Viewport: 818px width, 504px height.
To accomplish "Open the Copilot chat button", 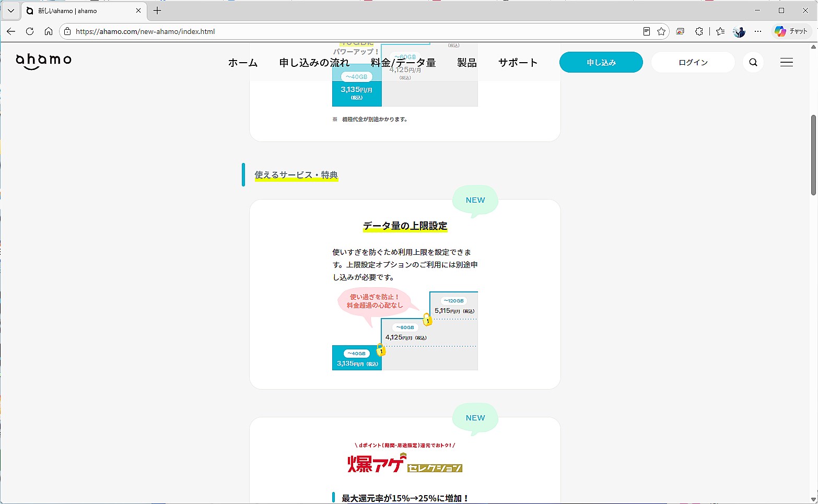I will [791, 31].
